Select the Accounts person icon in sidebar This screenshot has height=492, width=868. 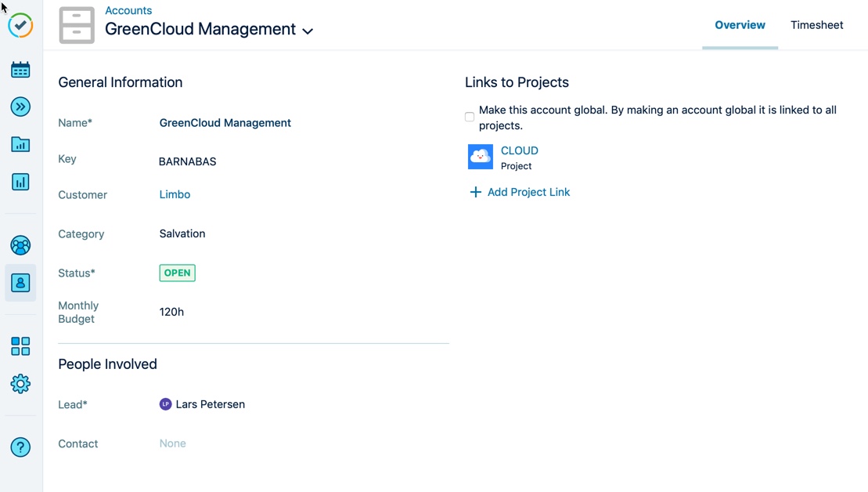20,283
